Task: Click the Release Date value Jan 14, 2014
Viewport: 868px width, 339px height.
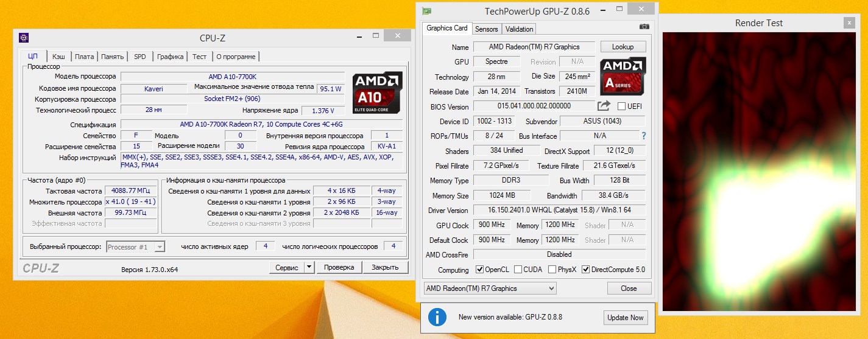Action: 497,91
